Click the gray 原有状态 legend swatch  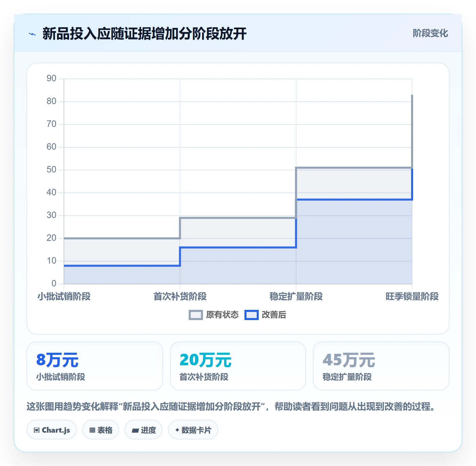tap(195, 315)
